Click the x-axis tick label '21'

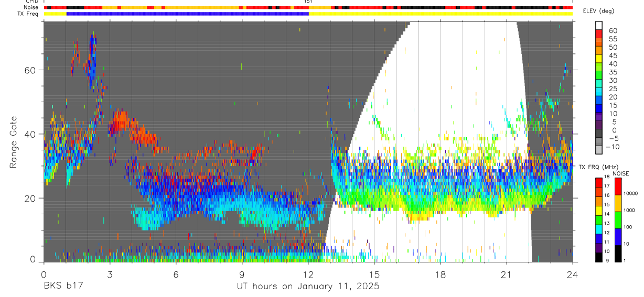[506, 274]
